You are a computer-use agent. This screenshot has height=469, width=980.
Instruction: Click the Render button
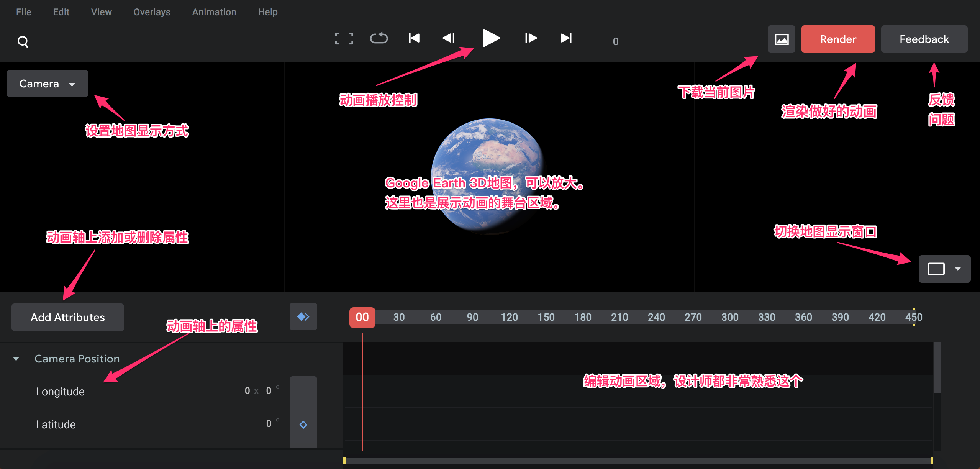coord(838,39)
